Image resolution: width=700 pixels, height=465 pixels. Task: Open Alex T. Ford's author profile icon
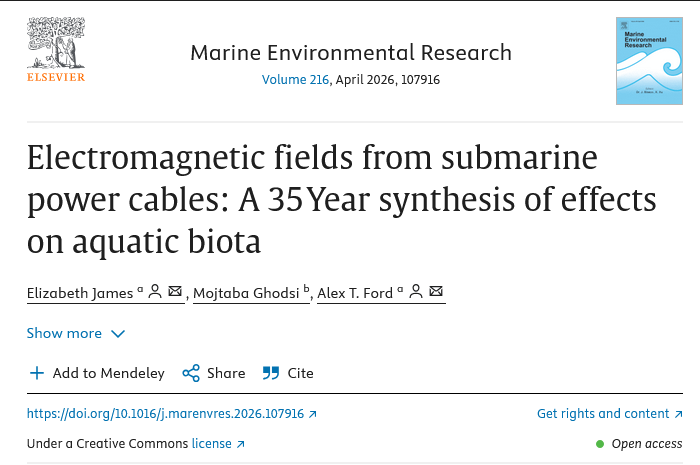[x=415, y=292]
